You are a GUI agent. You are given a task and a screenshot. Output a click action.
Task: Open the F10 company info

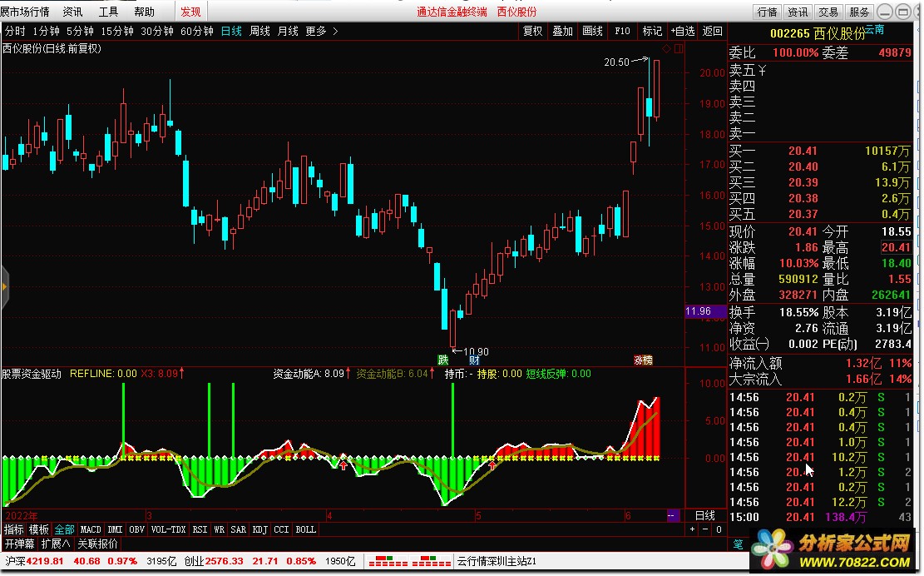(x=622, y=31)
